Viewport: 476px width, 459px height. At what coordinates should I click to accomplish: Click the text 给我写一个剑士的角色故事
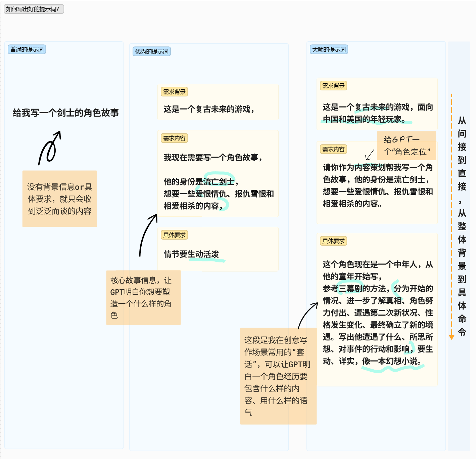click(66, 113)
